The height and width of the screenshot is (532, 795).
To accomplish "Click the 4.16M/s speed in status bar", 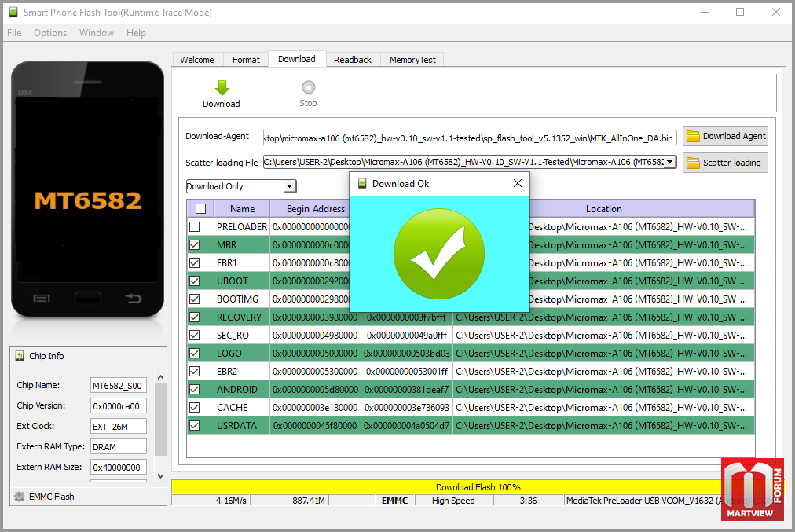I will tap(231, 501).
